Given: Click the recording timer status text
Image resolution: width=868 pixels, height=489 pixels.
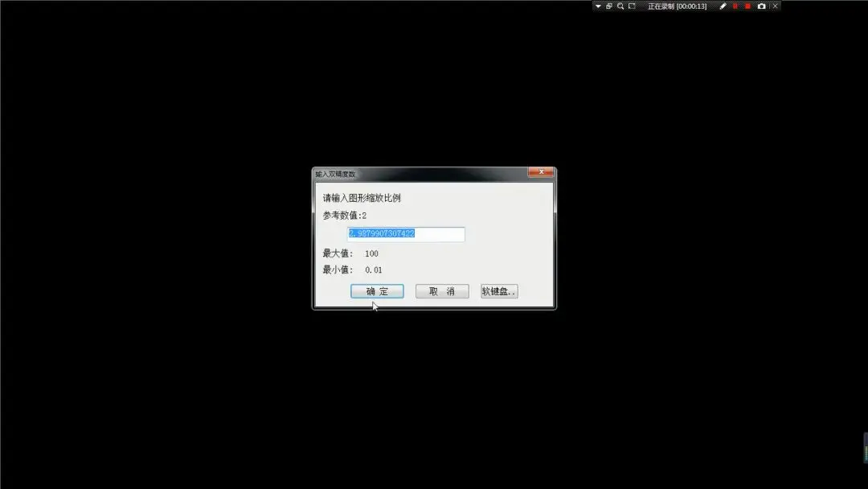Looking at the screenshot, I should tap(677, 6).
